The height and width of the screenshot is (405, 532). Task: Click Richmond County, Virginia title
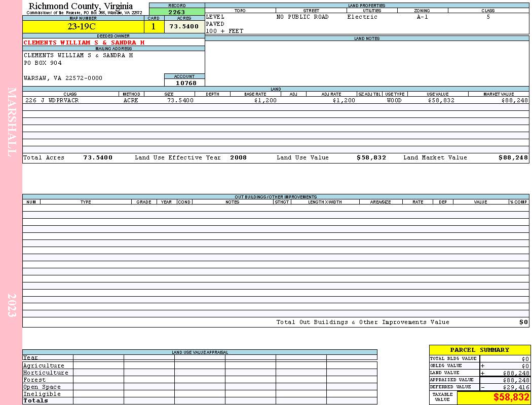click(81, 6)
